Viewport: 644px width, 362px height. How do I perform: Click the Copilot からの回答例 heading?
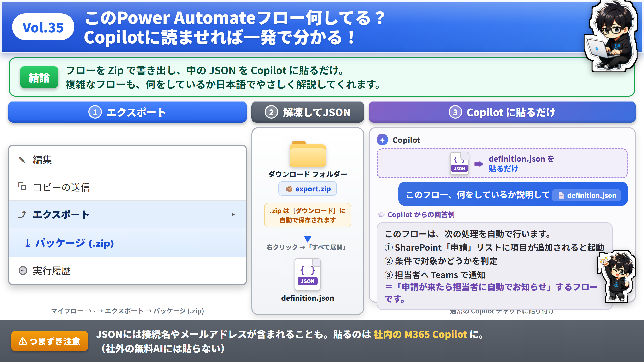(421, 215)
